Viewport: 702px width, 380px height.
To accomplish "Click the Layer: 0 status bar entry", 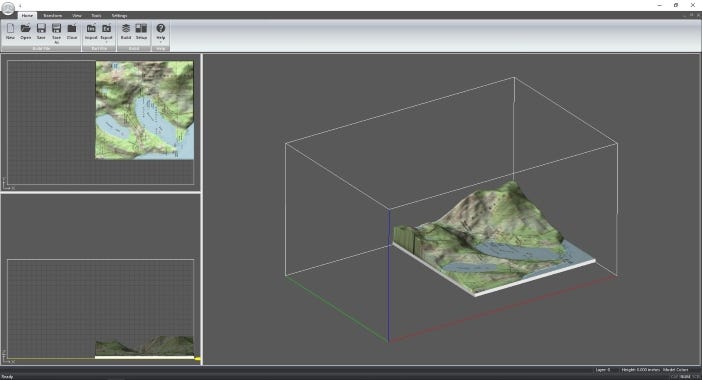I will (x=603, y=370).
